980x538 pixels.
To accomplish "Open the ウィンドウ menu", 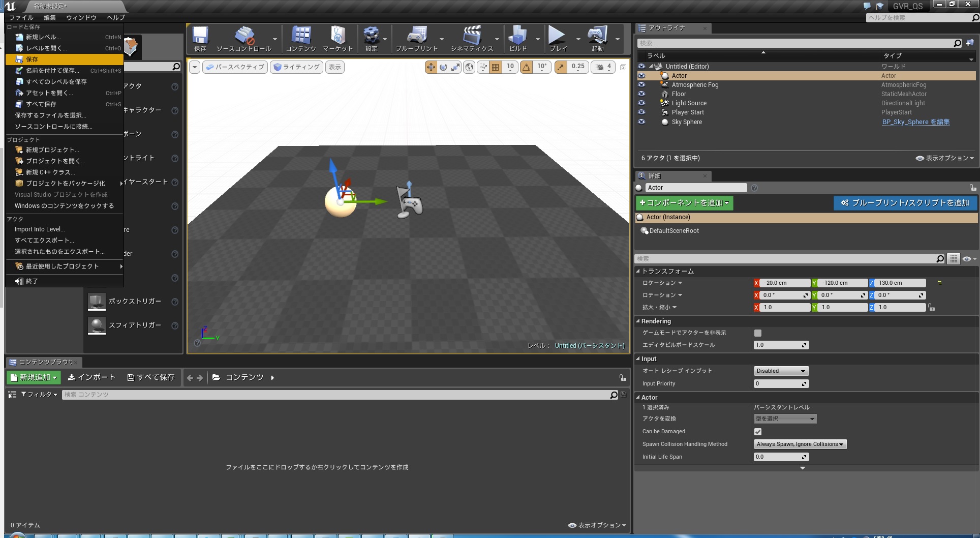I will (81, 17).
